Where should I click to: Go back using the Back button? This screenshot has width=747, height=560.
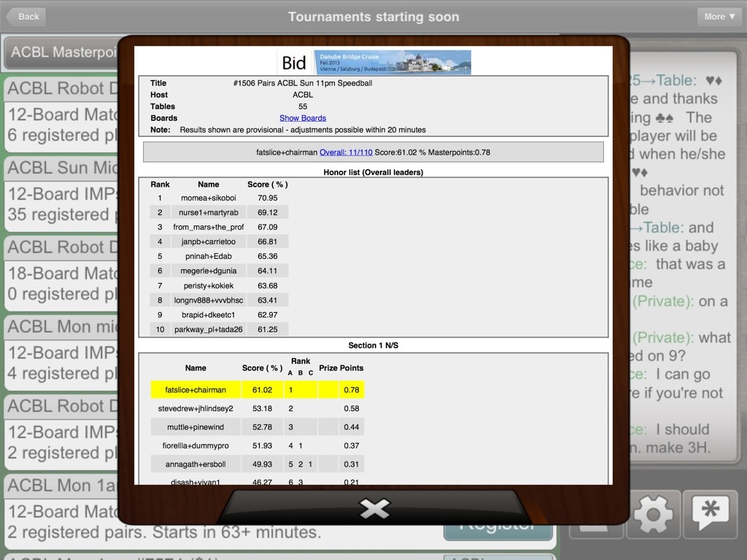25,16
